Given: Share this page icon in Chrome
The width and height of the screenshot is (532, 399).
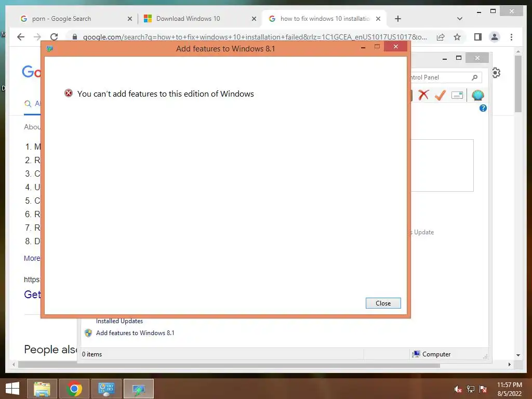Looking at the screenshot, I should (x=441, y=37).
